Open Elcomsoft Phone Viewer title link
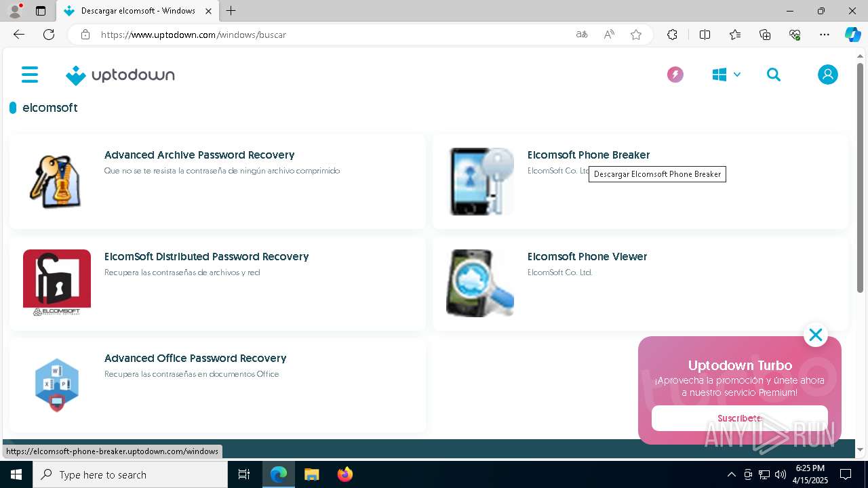Image resolution: width=868 pixels, height=488 pixels. pos(587,257)
